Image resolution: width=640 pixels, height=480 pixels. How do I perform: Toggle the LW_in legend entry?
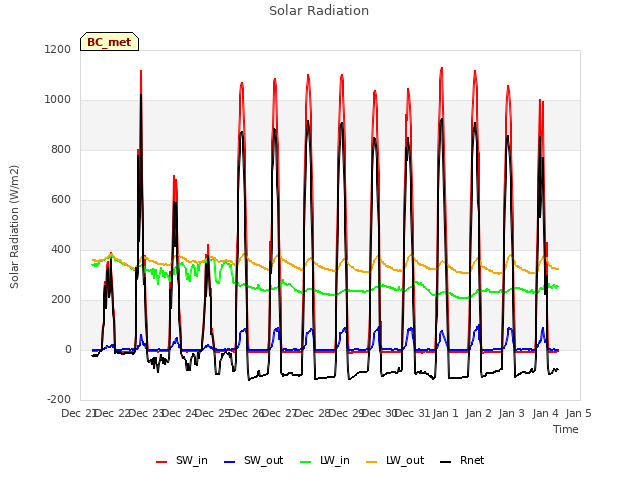coord(325,460)
